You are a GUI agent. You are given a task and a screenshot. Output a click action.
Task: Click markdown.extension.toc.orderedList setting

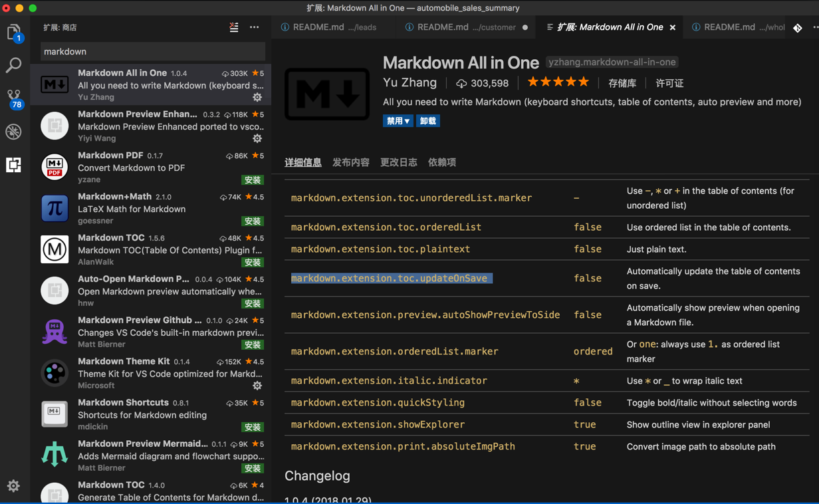coord(386,227)
